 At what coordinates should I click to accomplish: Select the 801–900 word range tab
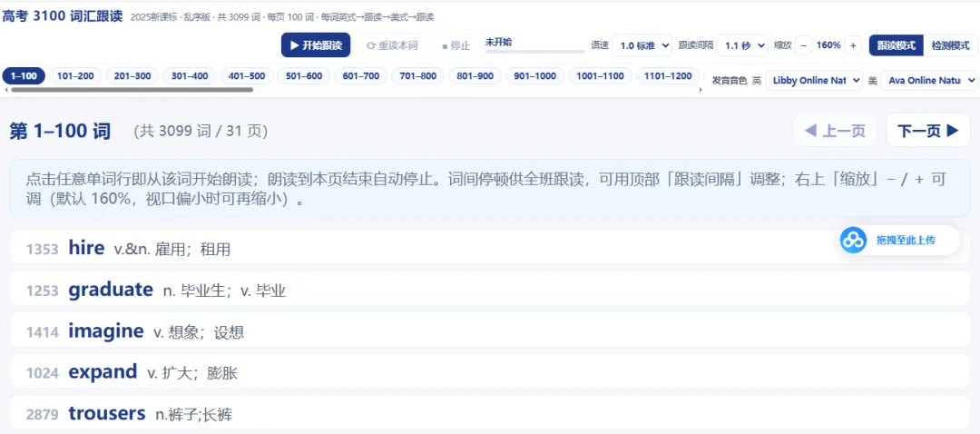click(475, 76)
